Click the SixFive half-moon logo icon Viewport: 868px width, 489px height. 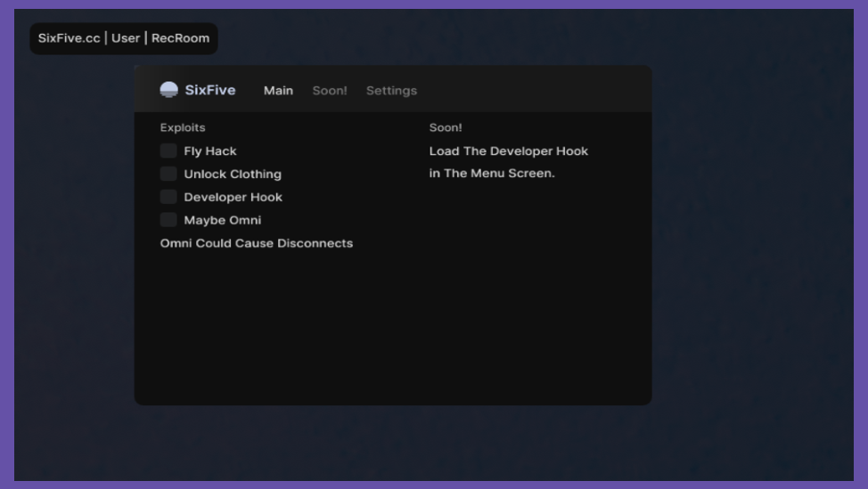click(168, 90)
